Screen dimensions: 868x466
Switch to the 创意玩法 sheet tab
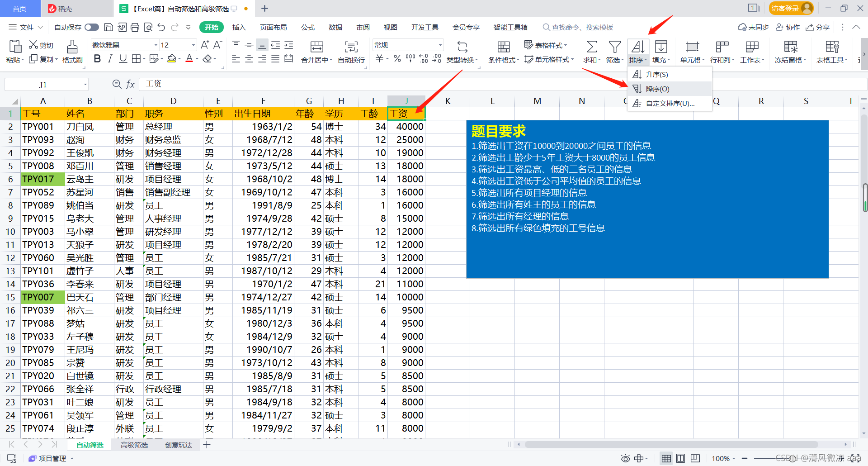coord(179,445)
